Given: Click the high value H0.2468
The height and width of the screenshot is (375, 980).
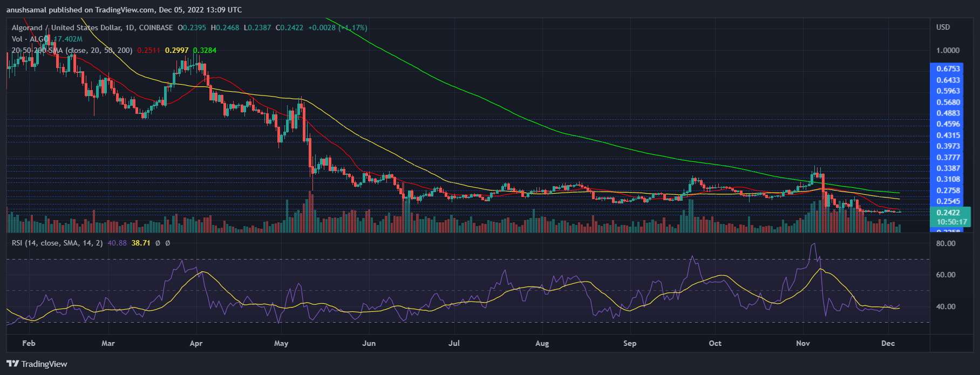Looking at the screenshot, I should (225, 28).
